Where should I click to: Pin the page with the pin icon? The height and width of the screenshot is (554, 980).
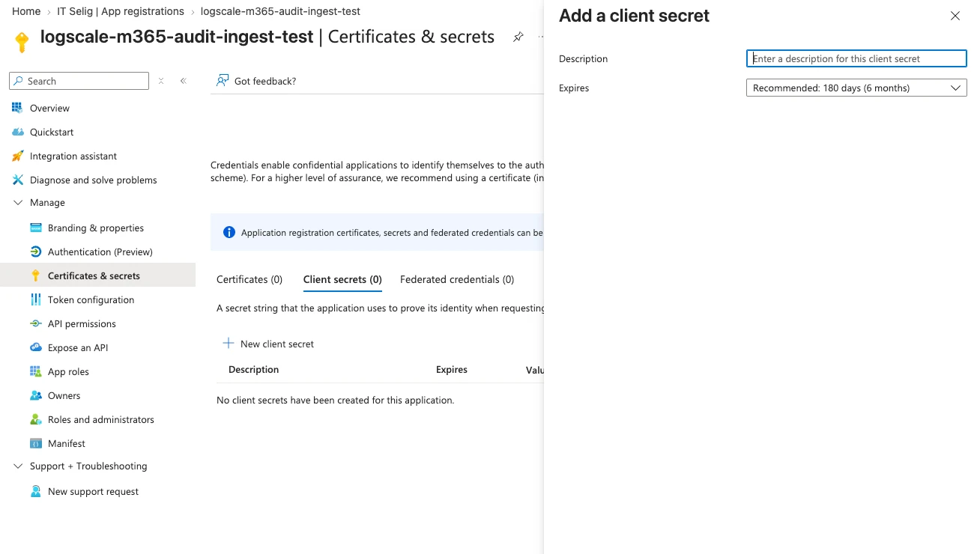pyautogui.click(x=518, y=37)
